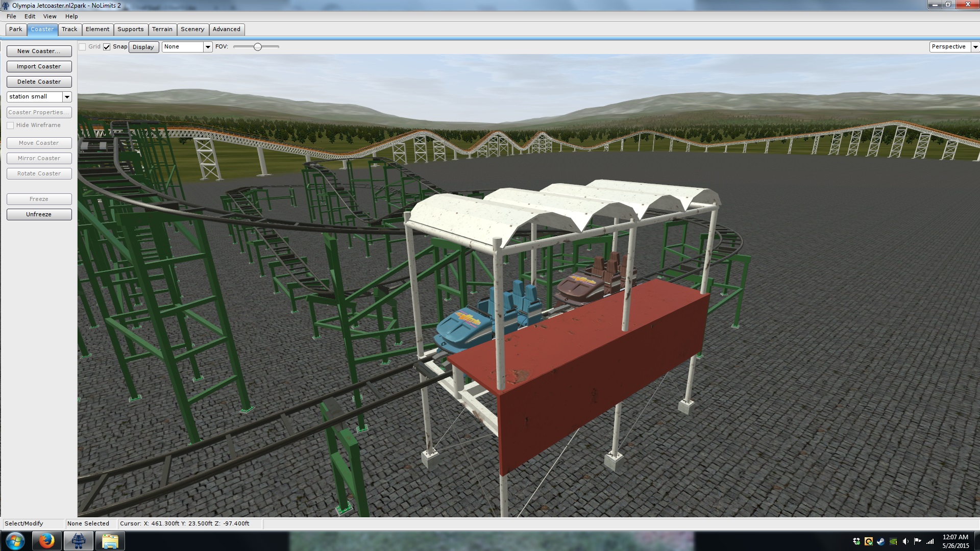The width and height of the screenshot is (980, 551).
Task: Click the Firefox taskbar icon
Action: (46, 541)
